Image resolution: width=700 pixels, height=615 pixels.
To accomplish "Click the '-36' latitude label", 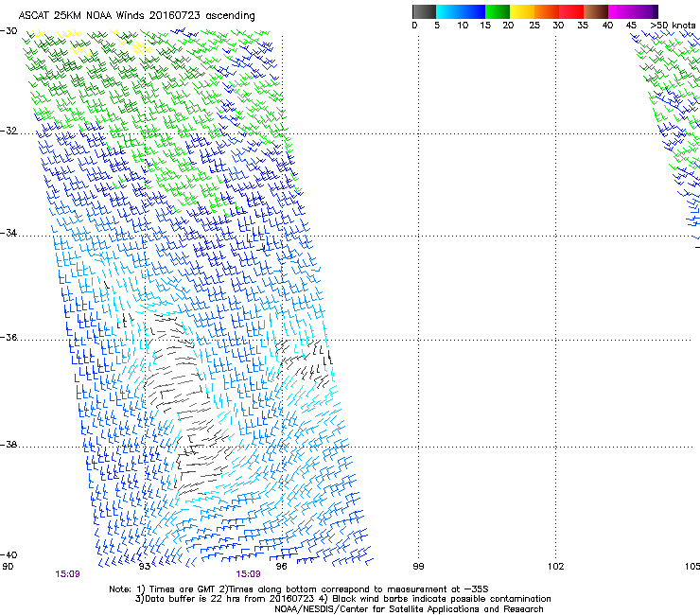I will click(x=9, y=337).
